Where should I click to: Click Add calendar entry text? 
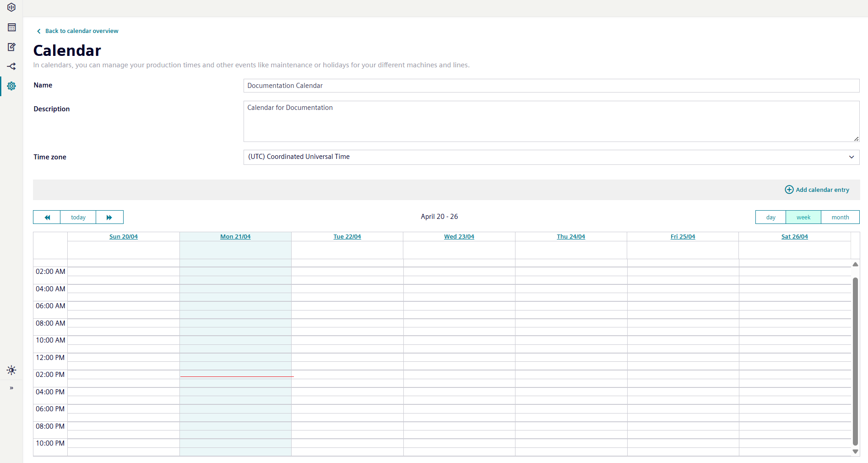tap(822, 190)
